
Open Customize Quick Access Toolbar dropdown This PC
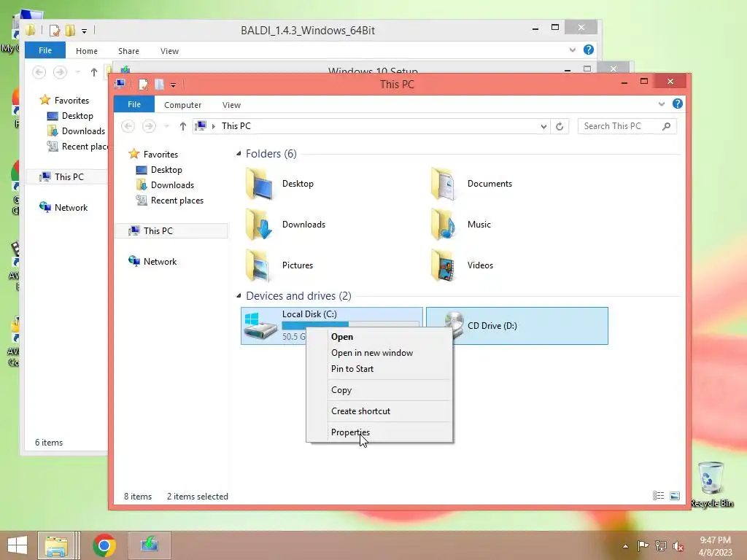173,85
